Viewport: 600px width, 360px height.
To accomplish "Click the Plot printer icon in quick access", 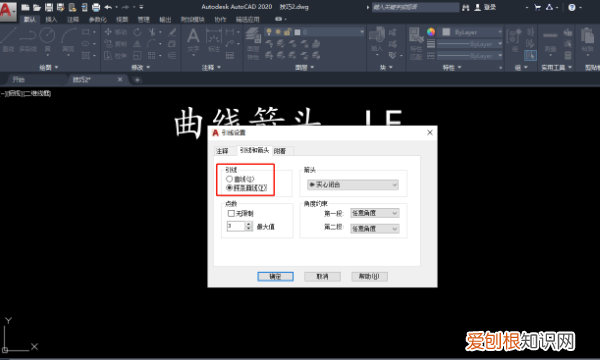I will coord(96,7).
